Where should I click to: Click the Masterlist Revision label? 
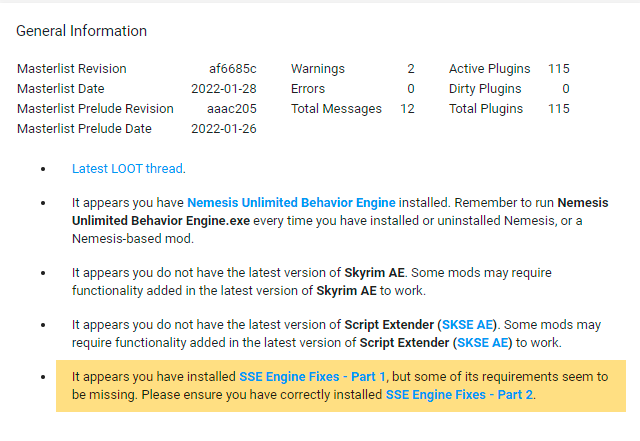point(72,69)
